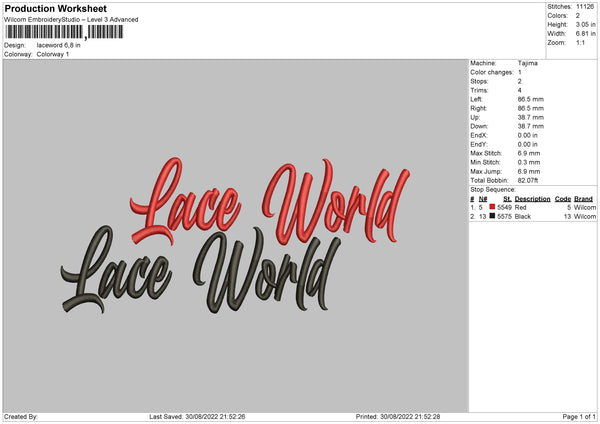Click 'Page 1 of 1' in footer

(579, 417)
